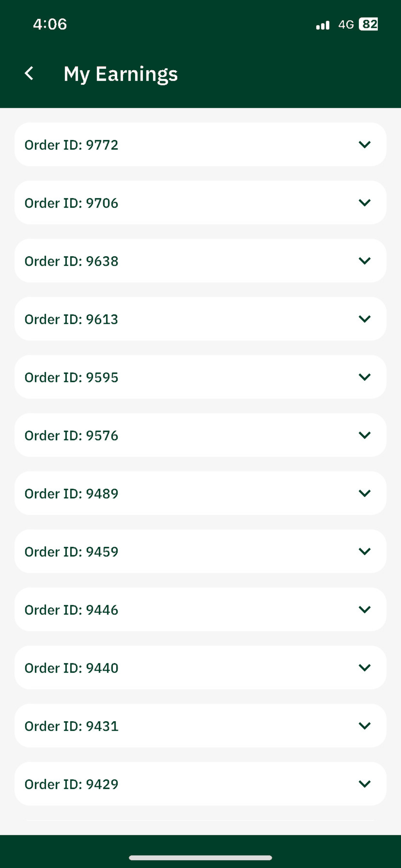Image resolution: width=401 pixels, height=868 pixels.
Task: Select the Order ID 9429 row label
Action: pos(71,784)
